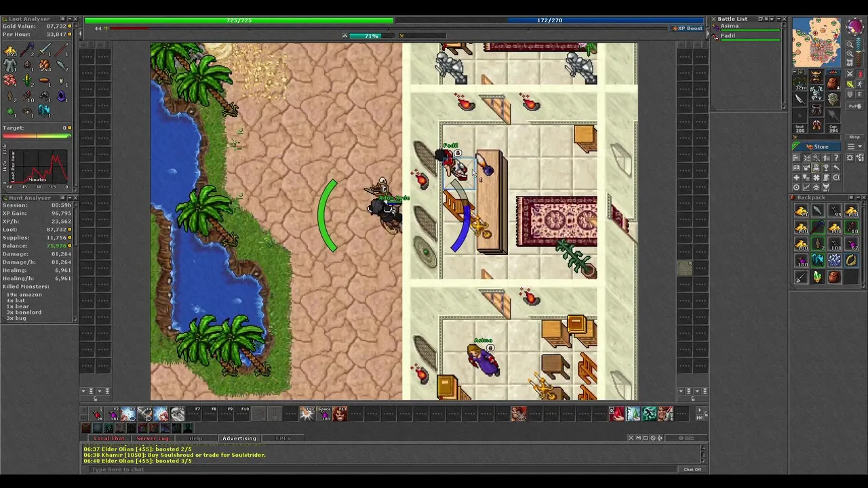Select offensive fight mode crossed swords
868x488 pixels.
pyautogui.click(x=850, y=74)
